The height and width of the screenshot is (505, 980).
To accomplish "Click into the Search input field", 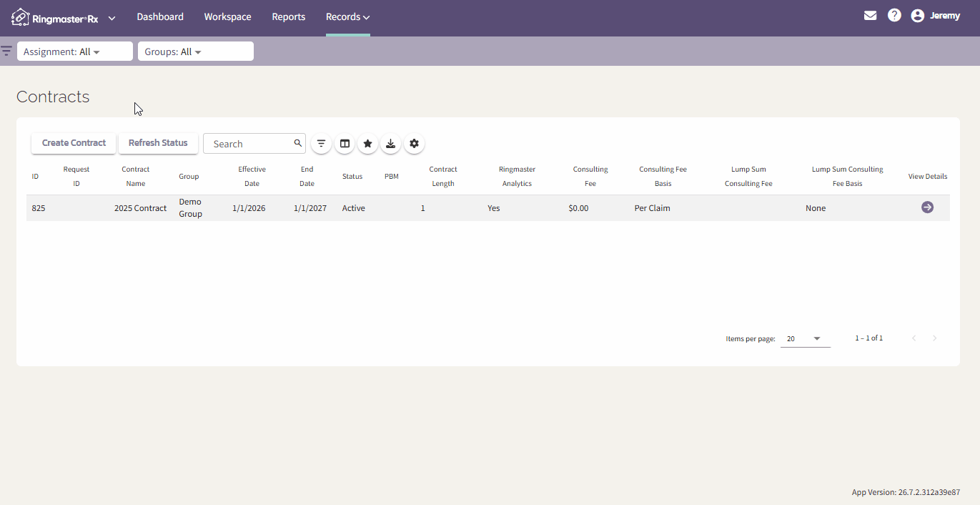I will pyautogui.click(x=250, y=144).
